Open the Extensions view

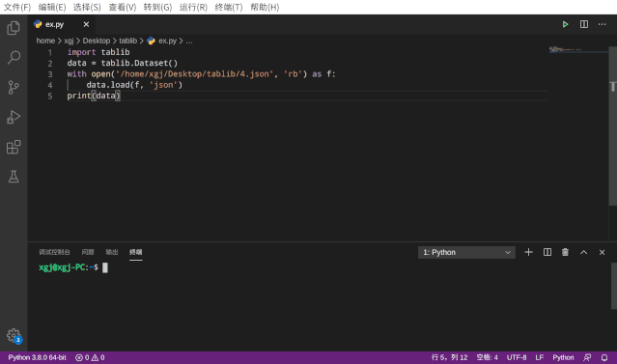pos(14,147)
